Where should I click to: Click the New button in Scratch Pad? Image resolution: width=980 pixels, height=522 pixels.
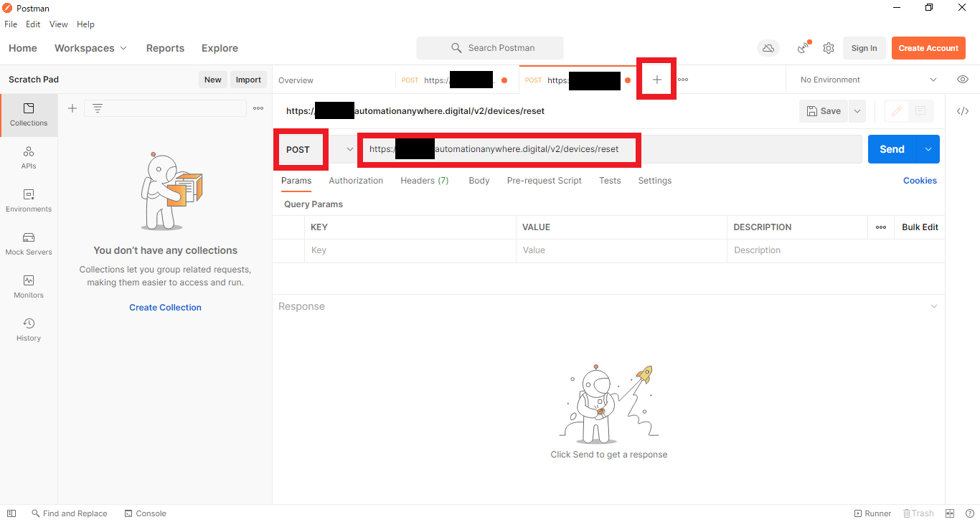point(213,80)
